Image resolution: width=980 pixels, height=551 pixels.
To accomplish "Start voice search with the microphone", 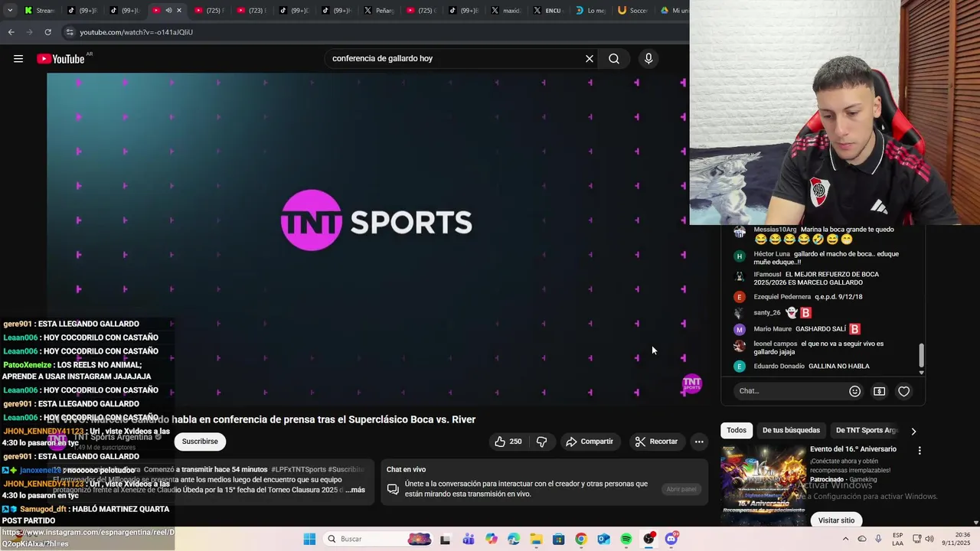I will [x=648, y=59].
